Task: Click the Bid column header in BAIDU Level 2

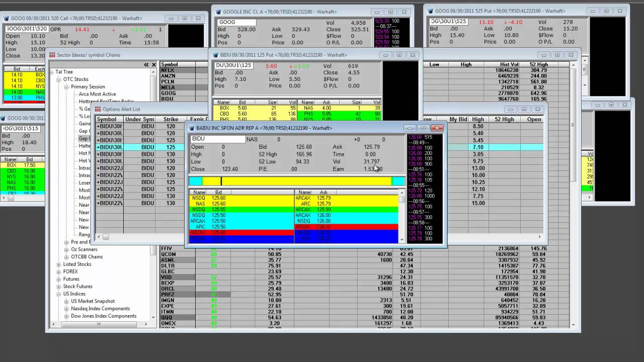Action: pyautogui.click(x=218, y=193)
